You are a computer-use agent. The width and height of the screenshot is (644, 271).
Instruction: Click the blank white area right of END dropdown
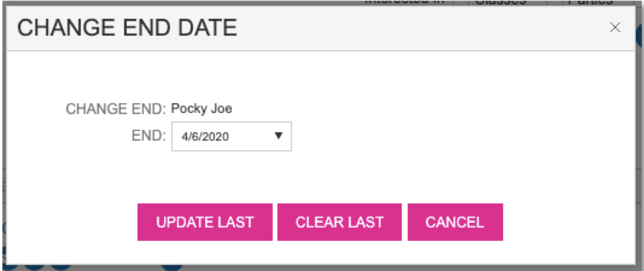pos(440,137)
